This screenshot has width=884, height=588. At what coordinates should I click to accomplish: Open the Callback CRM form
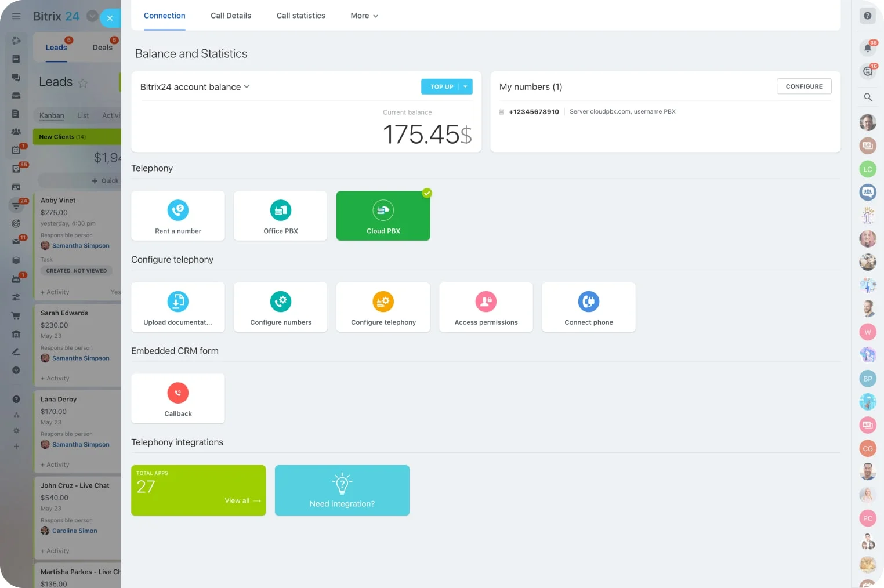click(x=178, y=398)
